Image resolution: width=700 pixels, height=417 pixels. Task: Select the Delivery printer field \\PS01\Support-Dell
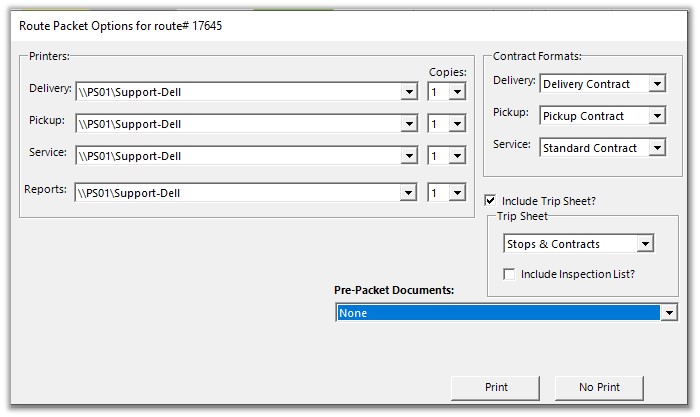coord(246,92)
